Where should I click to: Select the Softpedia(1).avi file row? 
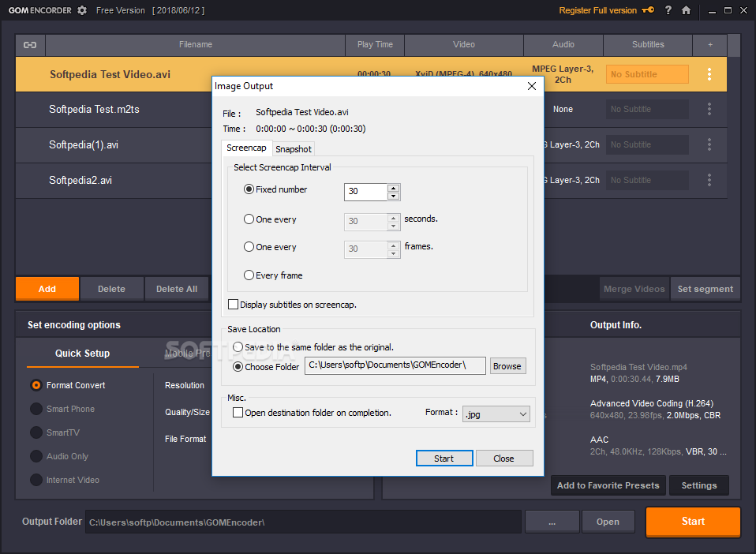pyautogui.click(x=114, y=144)
